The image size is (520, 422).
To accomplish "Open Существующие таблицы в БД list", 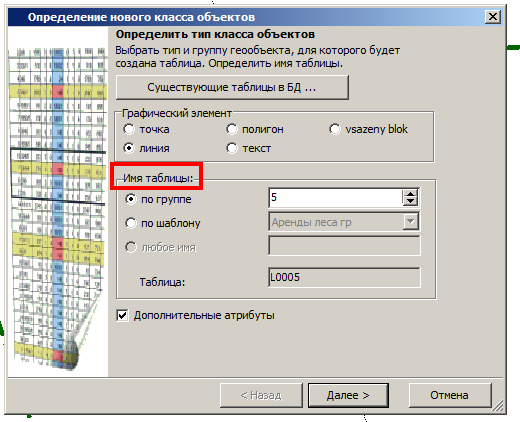I will coord(232,87).
